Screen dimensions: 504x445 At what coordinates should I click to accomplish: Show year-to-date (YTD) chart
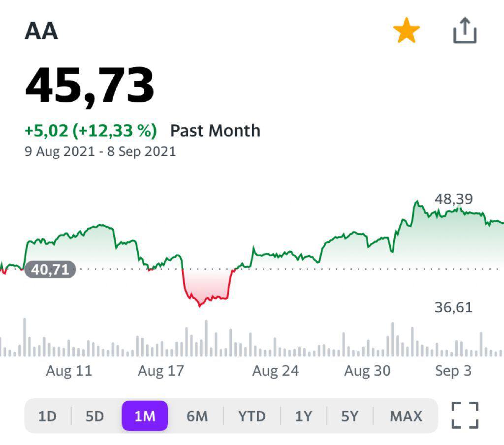252,416
